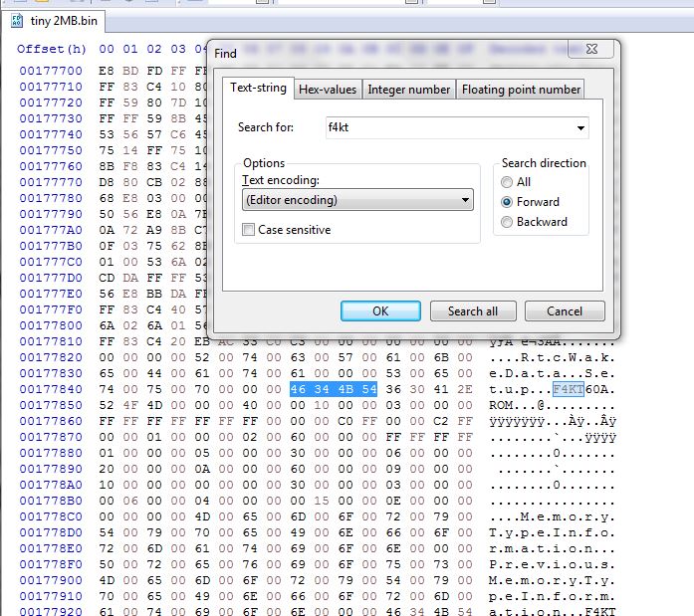Click offset 00177900 row label
Viewport: 694px width, 616px height.
tap(51, 580)
